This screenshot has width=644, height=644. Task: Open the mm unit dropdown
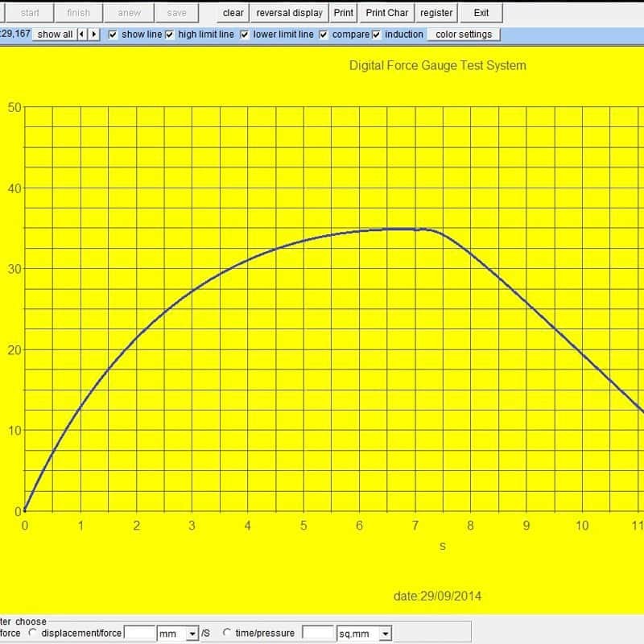192,634
